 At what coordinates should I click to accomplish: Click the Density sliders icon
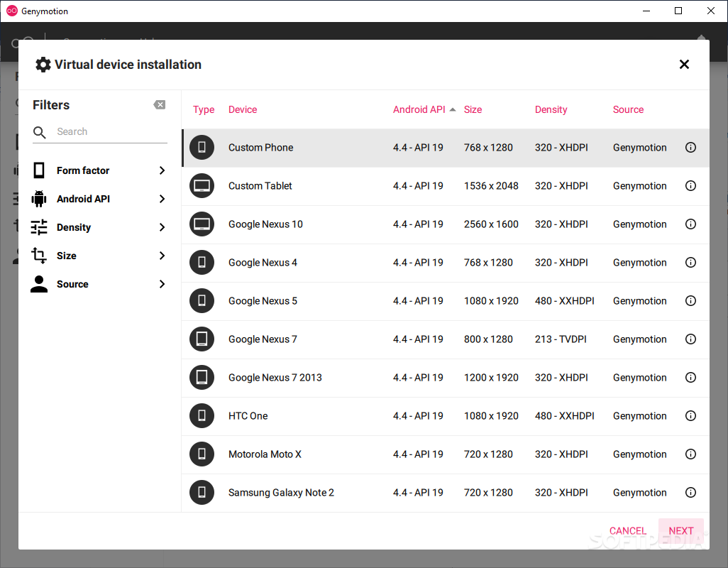39,227
